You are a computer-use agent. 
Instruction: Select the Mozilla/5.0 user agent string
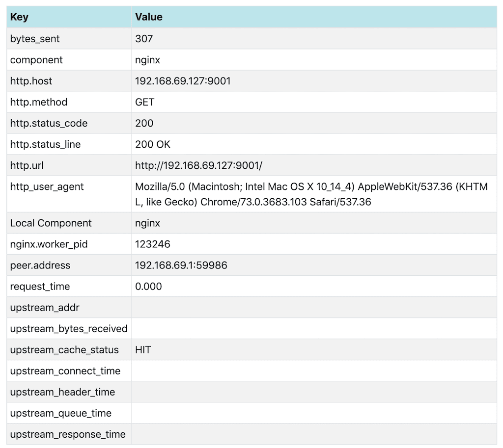point(311,194)
